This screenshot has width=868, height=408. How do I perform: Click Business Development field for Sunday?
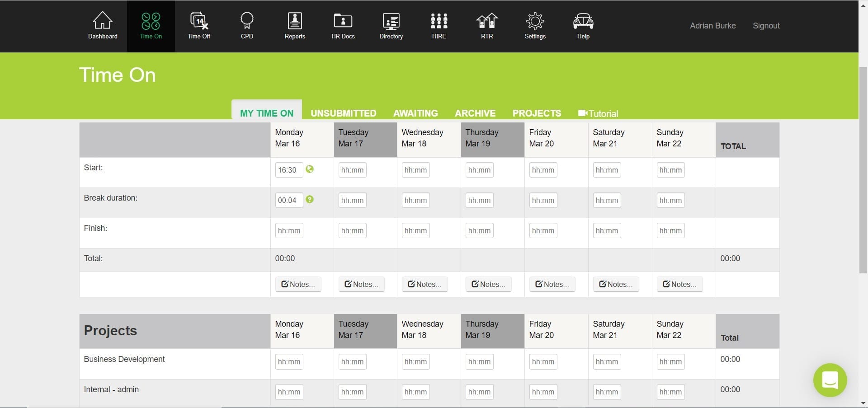click(671, 361)
